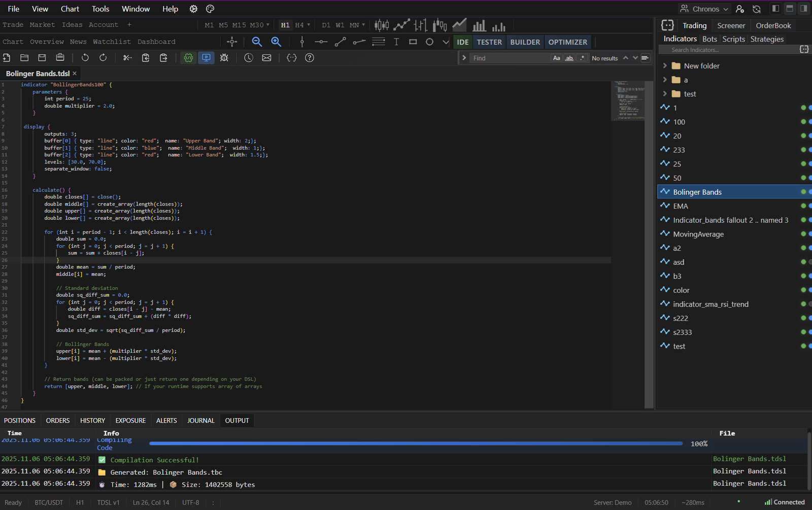The height and width of the screenshot is (510, 812).
Task: Switch to the Strategies section
Action: pyautogui.click(x=767, y=39)
